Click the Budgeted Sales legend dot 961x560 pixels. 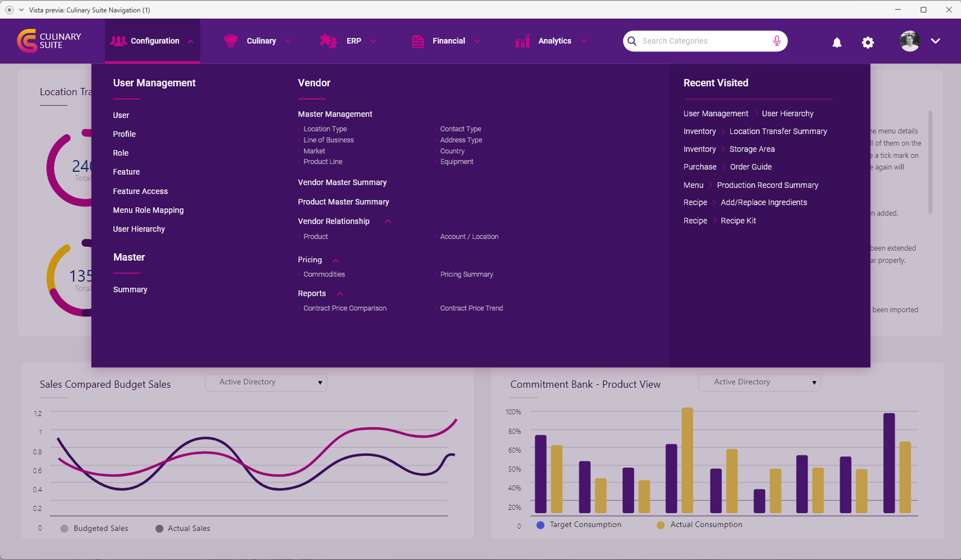click(64, 528)
